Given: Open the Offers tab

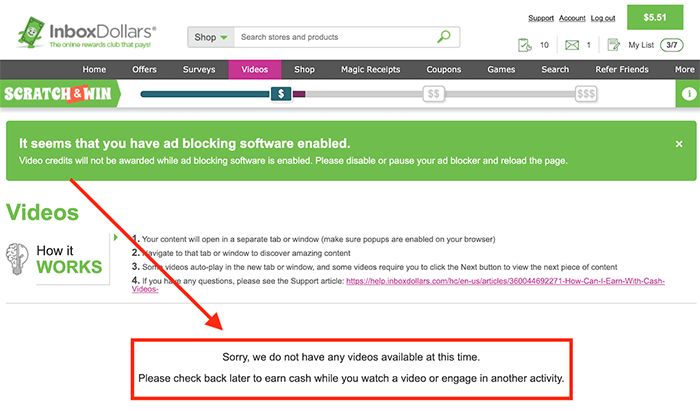Looking at the screenshot, I should pos(144,70).
